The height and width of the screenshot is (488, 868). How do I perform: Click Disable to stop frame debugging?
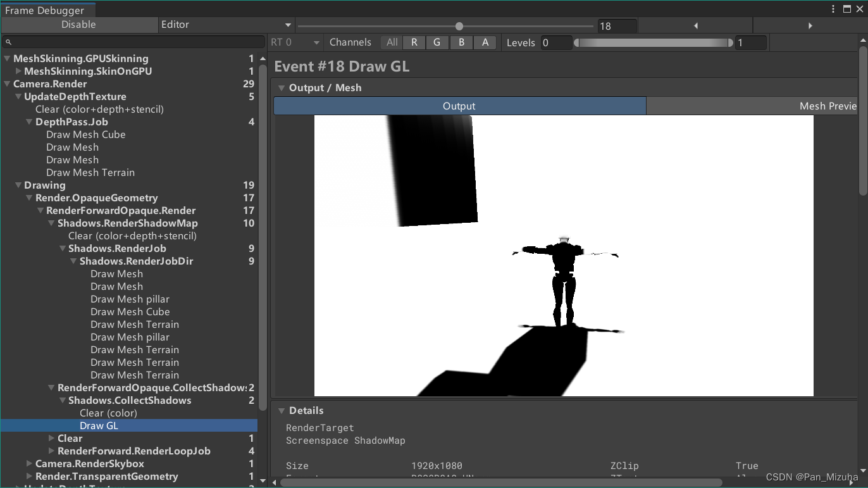tap(80, 24)
